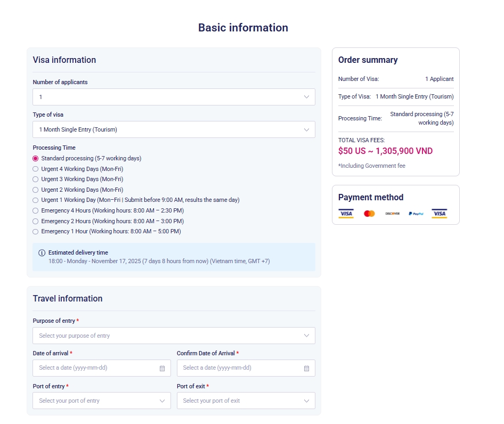Click the Visa card payment icon
The height and width of the screenshot is (424, 504).
pyautogui.click(x=346, y=213)
